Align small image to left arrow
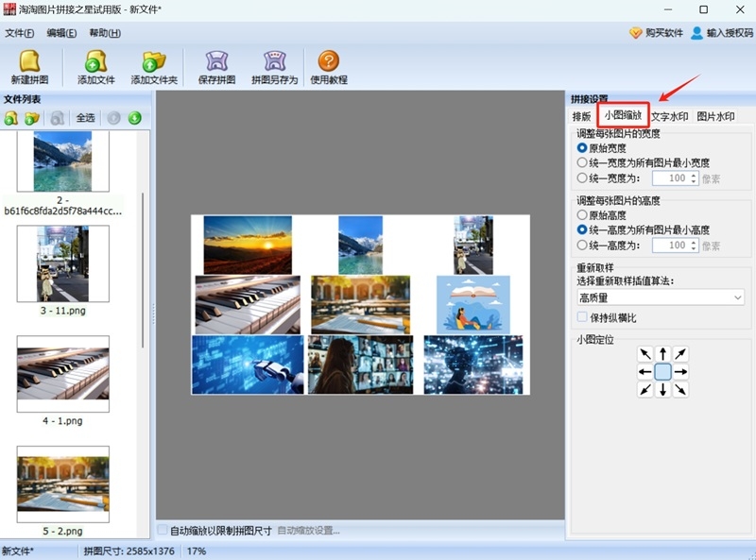 click(645, 372)
